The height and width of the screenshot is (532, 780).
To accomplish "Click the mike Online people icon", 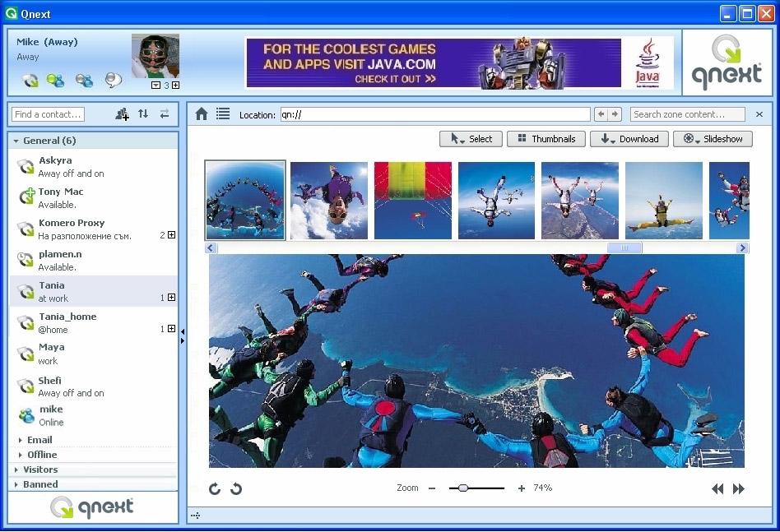I will (x=26, y=416).
